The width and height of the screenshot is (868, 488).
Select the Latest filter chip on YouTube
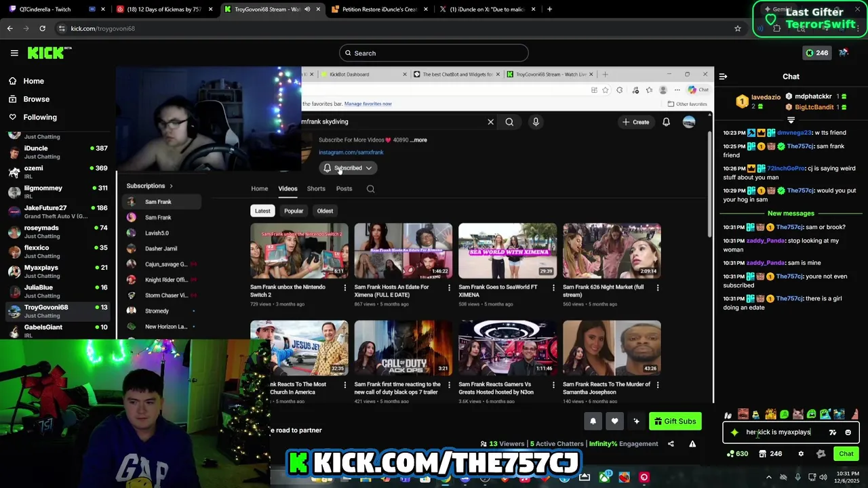coord(262,211)
